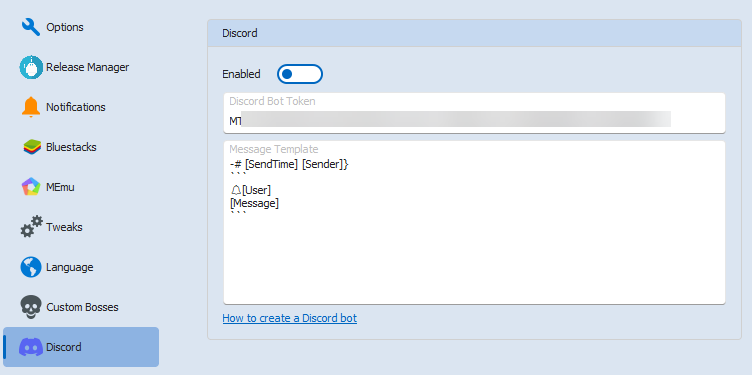Click the Language globe icon
Viewport: 752px width, 375px height.
[x=31, y=267]
